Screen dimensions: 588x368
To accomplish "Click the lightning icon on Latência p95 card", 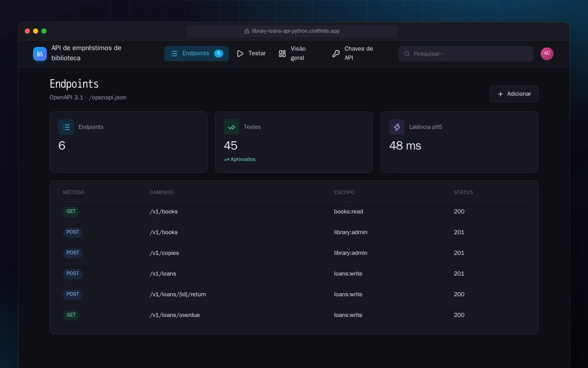I will pyautogui.click(x=397, y=127).
